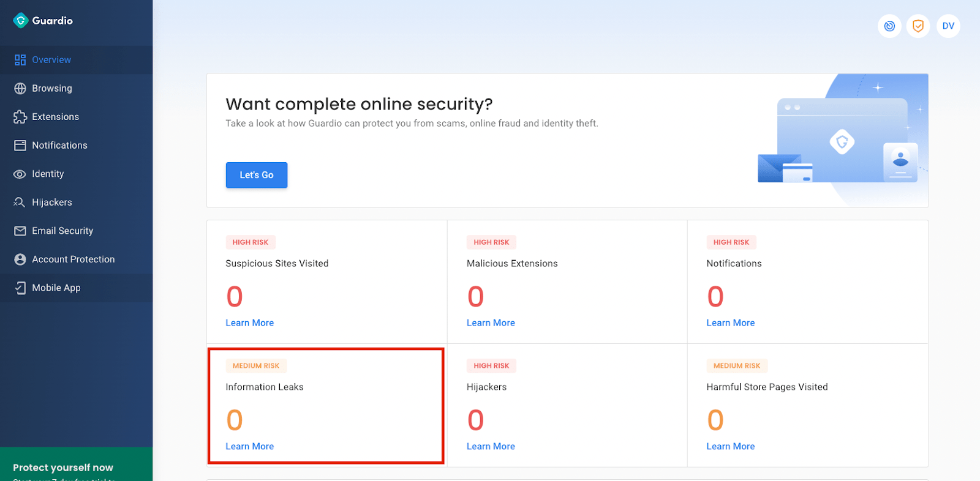Image resolution: width=980 pixels, height=481 pixels.
Task: Learn More about Harmful Store Pages Visited
Action: (731, 447)
